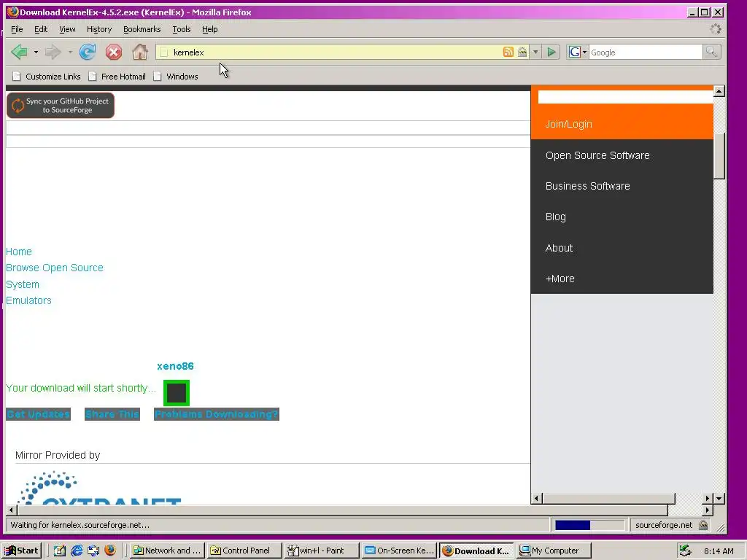Open the Edit menu
The height and width of the screenshot is (560, 747).
pos(41,29)
